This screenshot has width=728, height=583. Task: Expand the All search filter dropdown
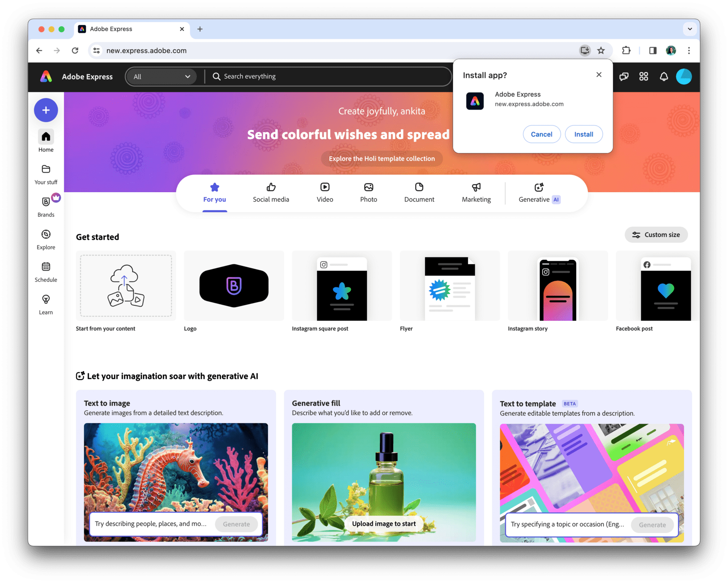point(161,76)
